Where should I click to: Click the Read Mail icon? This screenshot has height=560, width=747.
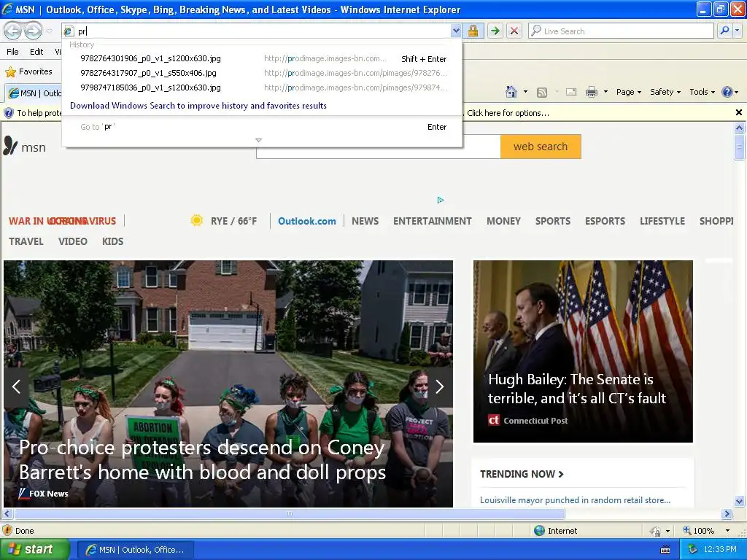coord(571,92)
